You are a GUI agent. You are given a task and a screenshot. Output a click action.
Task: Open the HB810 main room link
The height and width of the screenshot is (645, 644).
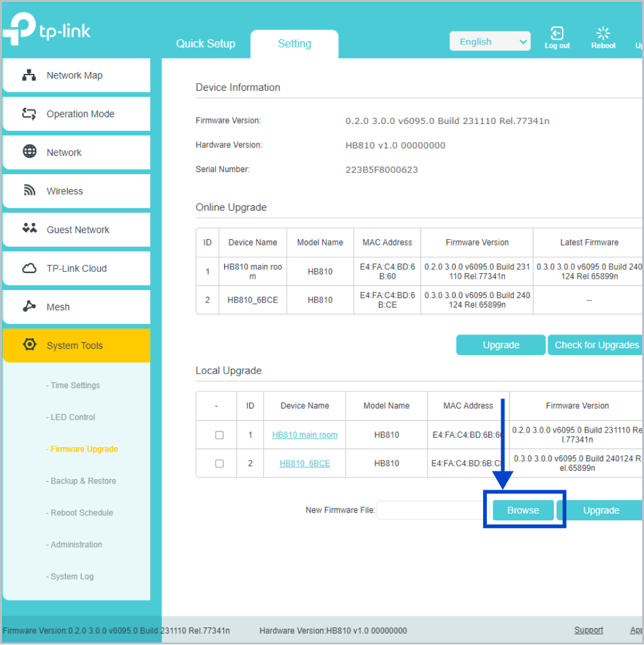pyautogui.click(x=305, y=435)
